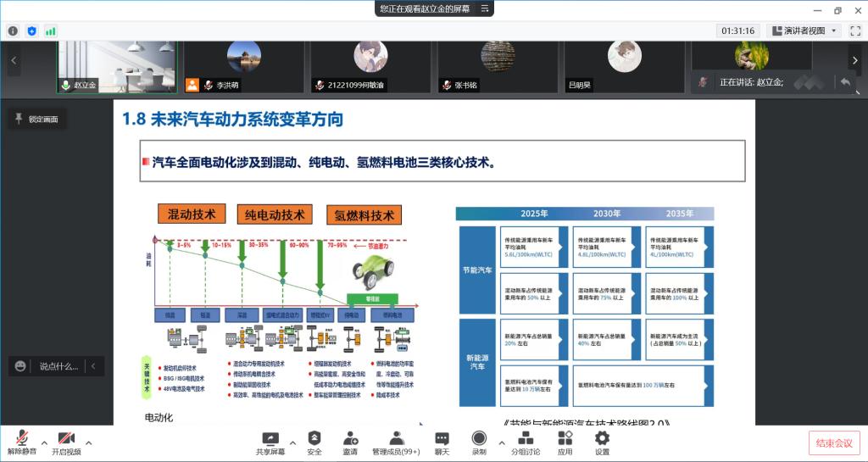Image resolution: width=868 pixels, height=462 pixels.
Task: Click the 节能汽车 row label
Action: point(477,270)
